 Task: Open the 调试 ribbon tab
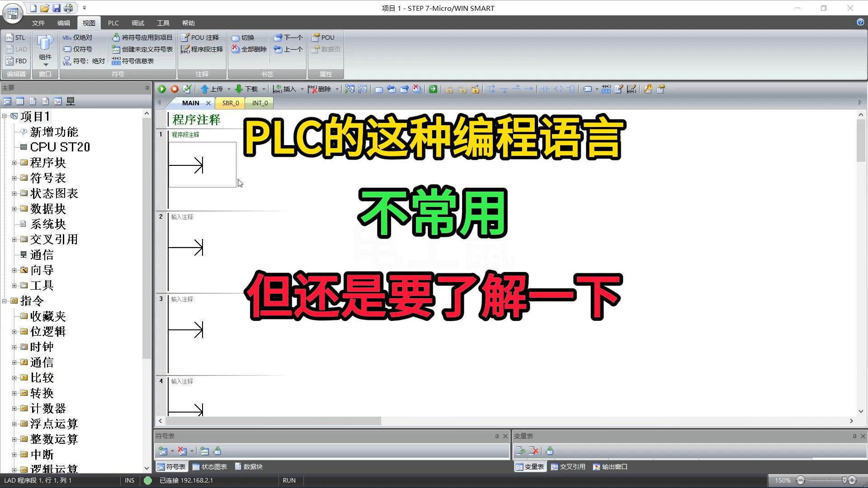click(138, 23)
